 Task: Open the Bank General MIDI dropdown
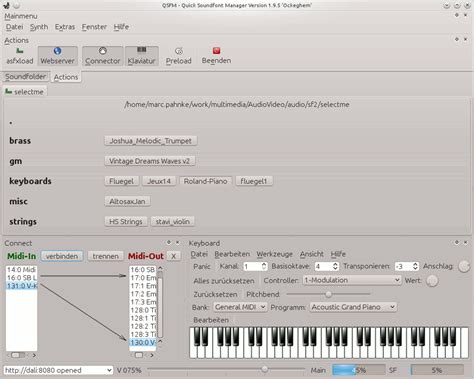(240, 307)
